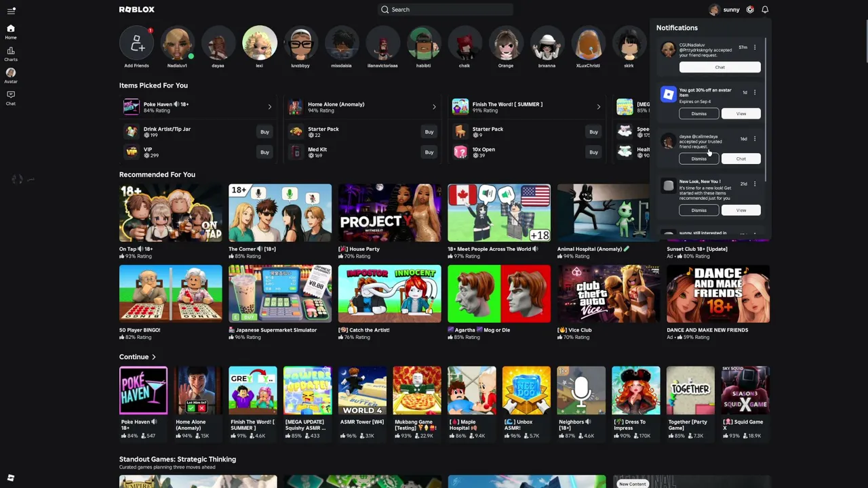The height and width of the screenshot is (488, 868).
Task: Open the hamburger menu in the top-left
Action: click(x=11, y=10)
